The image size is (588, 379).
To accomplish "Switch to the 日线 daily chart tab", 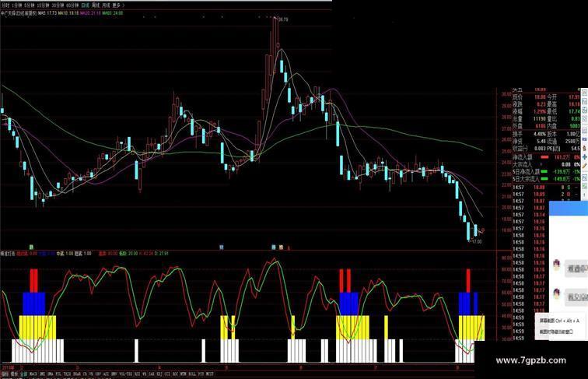I will [x=85, y=5].
